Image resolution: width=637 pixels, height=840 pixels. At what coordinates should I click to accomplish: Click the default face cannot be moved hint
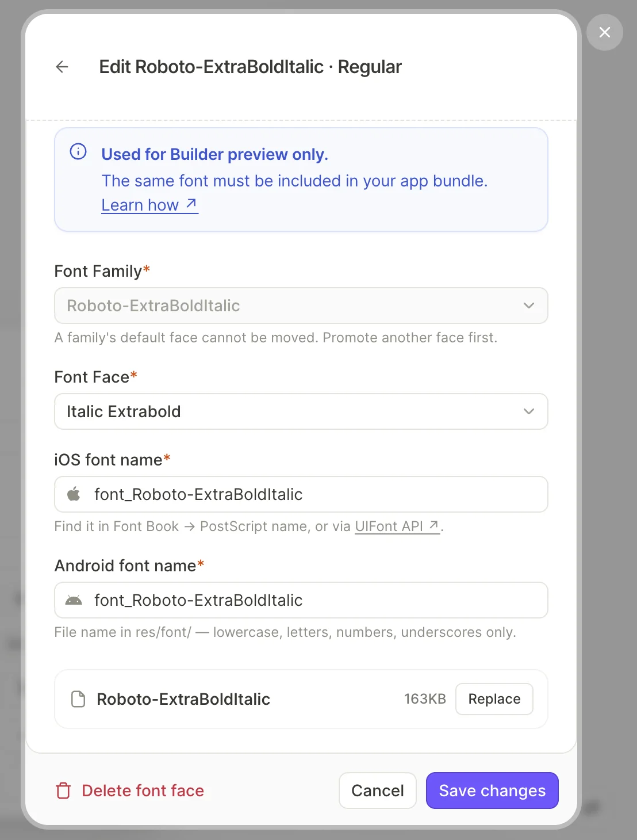tap(276, 338)
